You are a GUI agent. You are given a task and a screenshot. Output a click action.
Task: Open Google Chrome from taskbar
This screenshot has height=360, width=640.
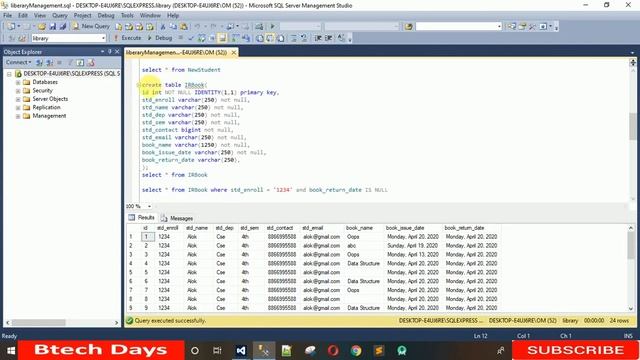[356, 351]
